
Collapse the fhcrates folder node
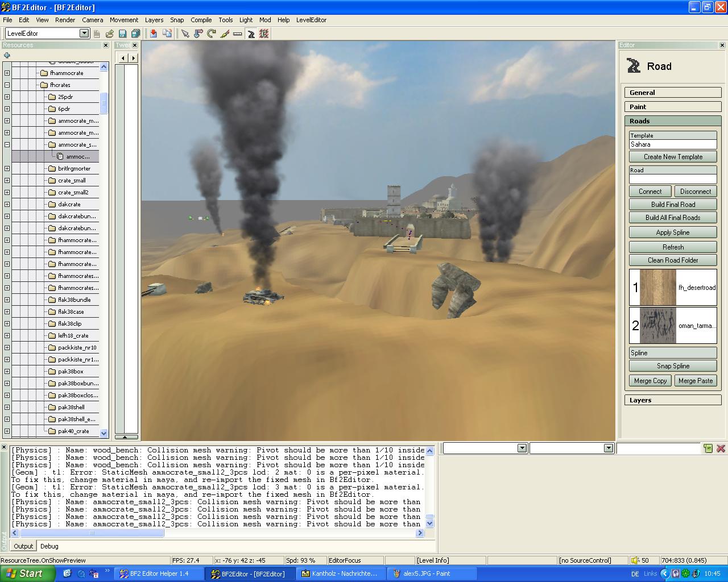pyautogui.click(x=7, y=85)
